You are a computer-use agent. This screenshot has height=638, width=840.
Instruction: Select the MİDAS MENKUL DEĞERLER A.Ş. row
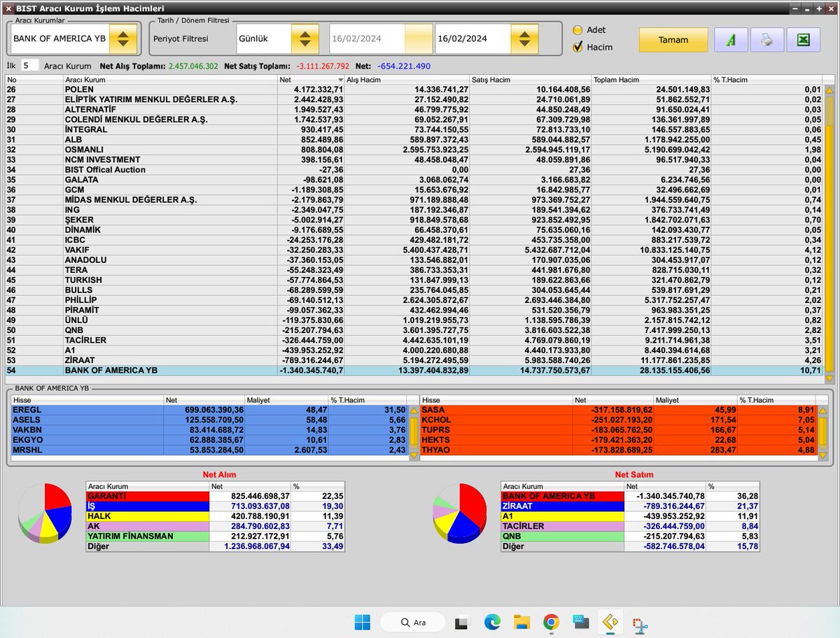tap(414, 200)
